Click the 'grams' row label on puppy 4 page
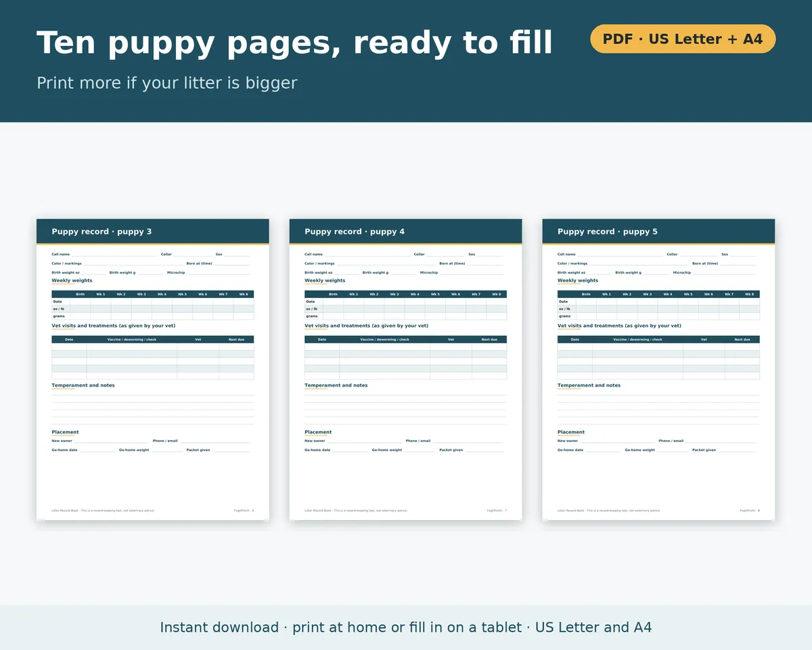This screenshot has height=650, width=812. coord(312,316)
